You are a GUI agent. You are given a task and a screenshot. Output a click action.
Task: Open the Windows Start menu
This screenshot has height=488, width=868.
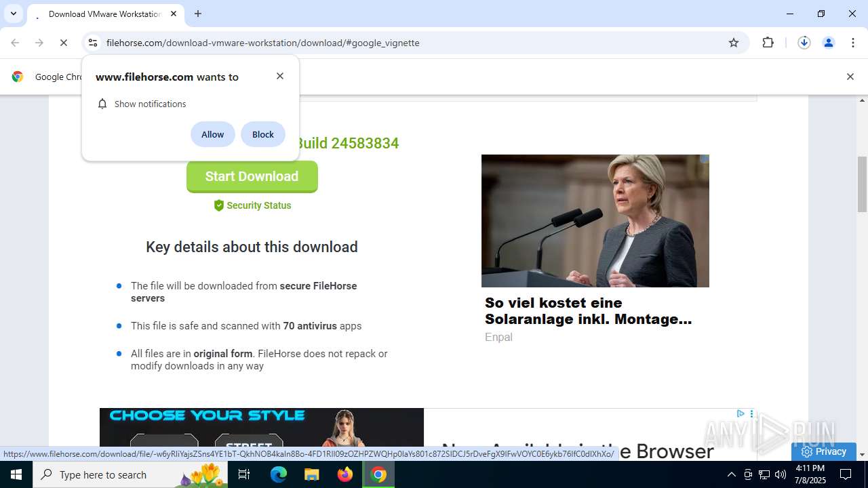[16, 474]
